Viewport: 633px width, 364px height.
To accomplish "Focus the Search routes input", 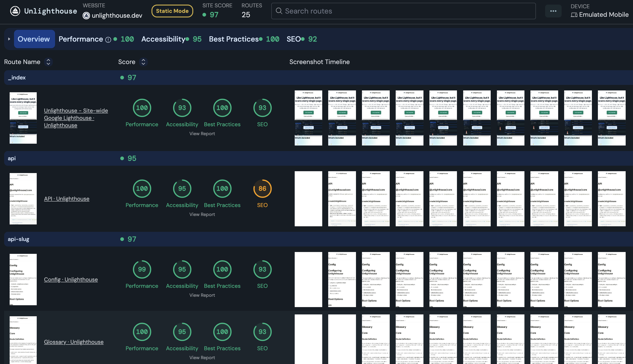I will pos(403,11).
